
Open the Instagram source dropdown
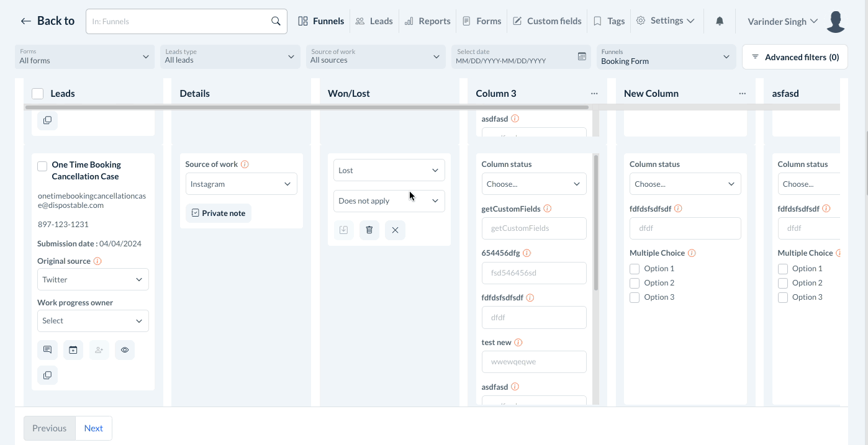click(x=241, y=184)
